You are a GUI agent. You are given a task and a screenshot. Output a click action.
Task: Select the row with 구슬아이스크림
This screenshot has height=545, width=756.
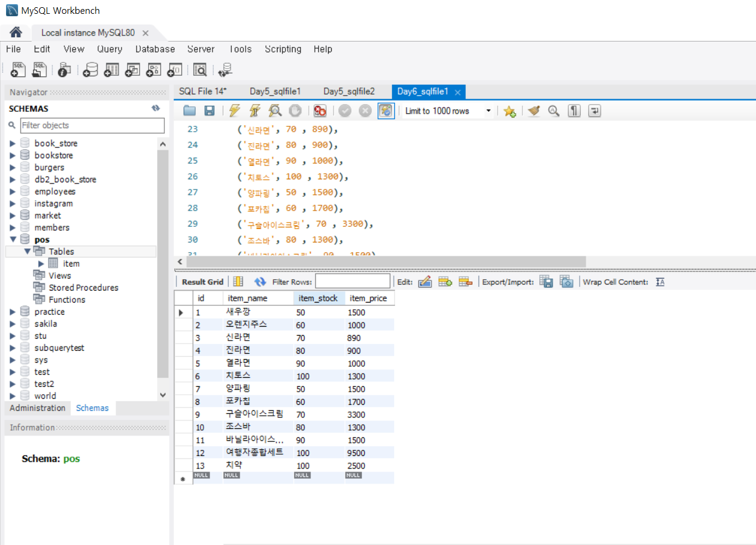284,414
